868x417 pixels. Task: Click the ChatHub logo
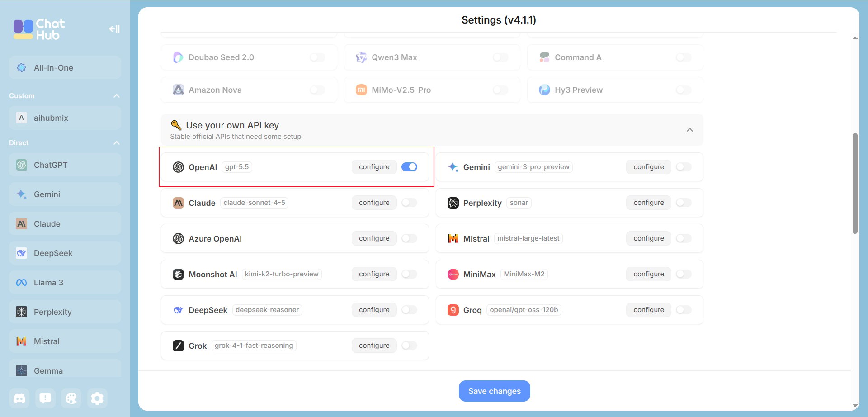pos(39,29)
